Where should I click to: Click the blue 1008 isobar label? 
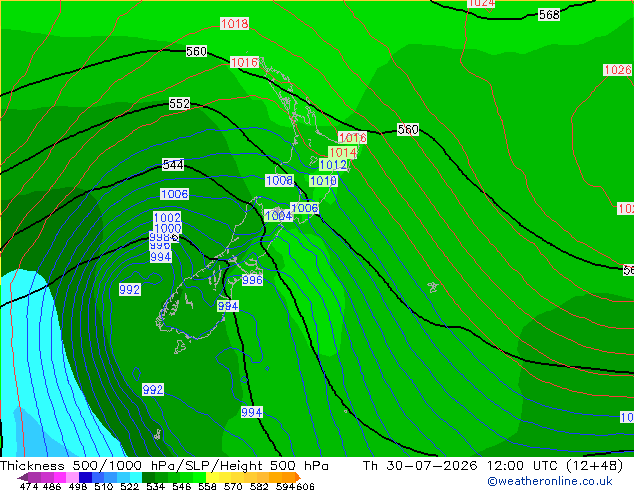pyautogui.click(x=279, y=180)
